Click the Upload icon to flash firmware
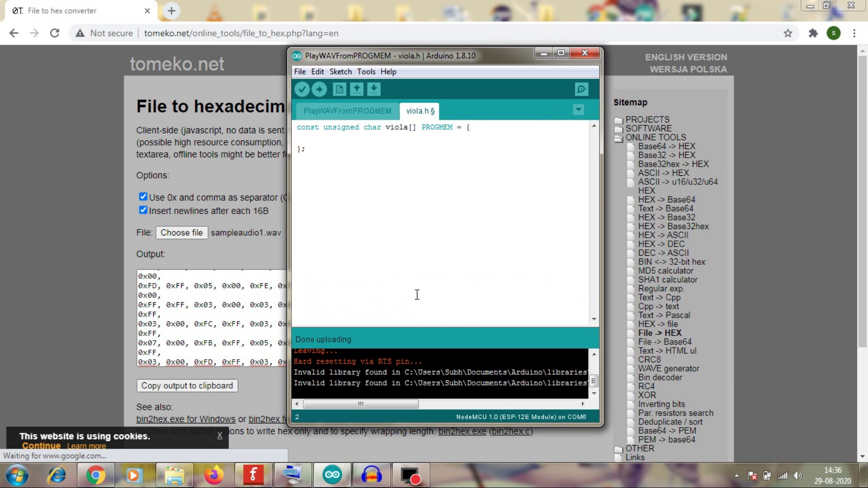The image size is (868, 488). [x=320, y=89]
